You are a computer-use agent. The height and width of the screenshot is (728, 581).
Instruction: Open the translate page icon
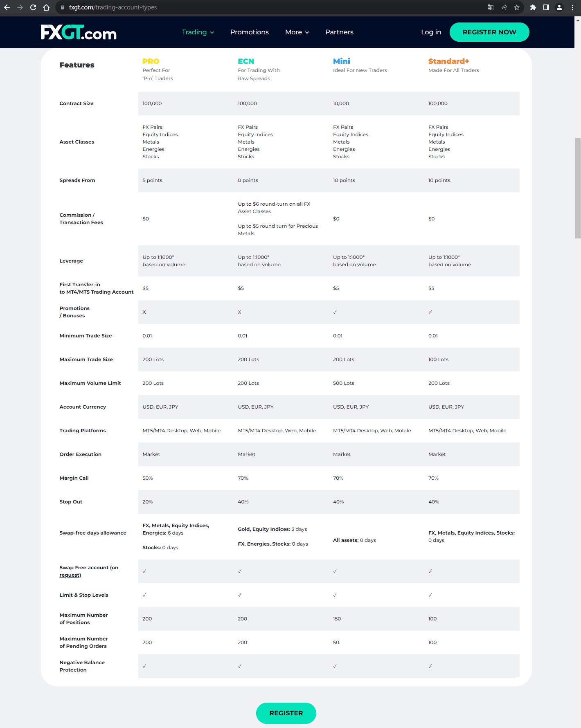coord(491,7)
